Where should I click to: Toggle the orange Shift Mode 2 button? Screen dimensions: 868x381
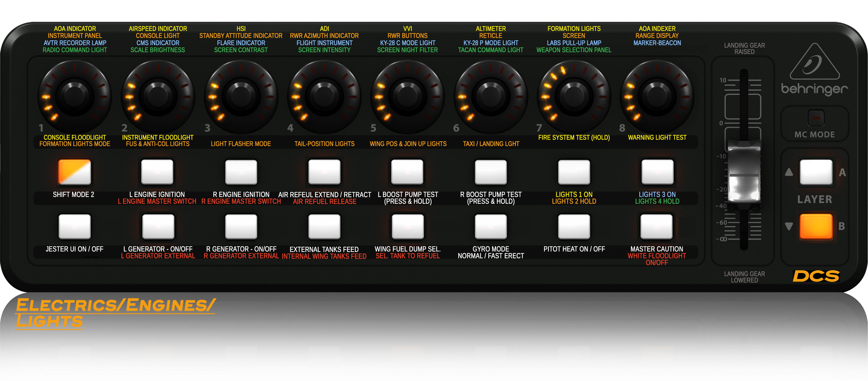tap(74, 172)
